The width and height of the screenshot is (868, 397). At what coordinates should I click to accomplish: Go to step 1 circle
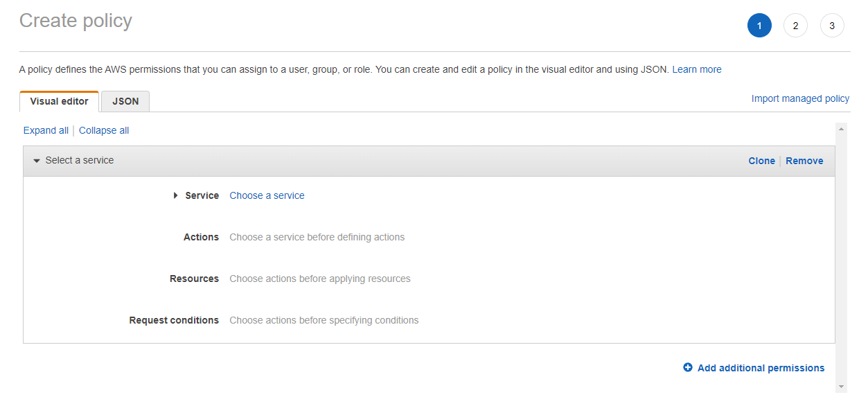tap(759, 26)
